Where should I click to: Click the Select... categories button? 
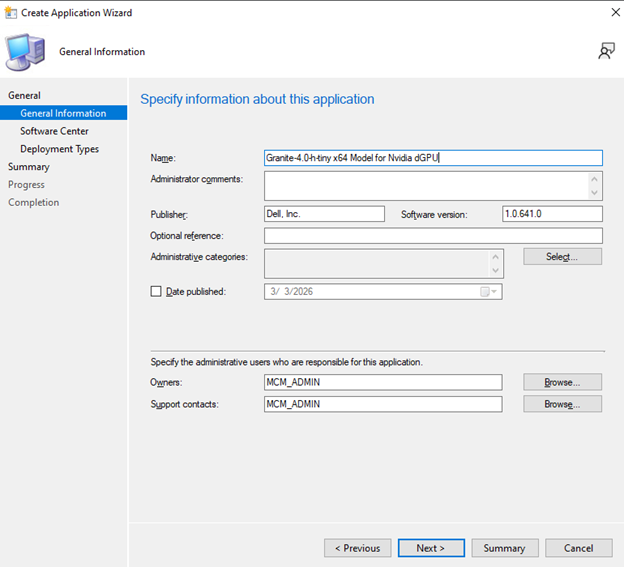click(562, 257)
